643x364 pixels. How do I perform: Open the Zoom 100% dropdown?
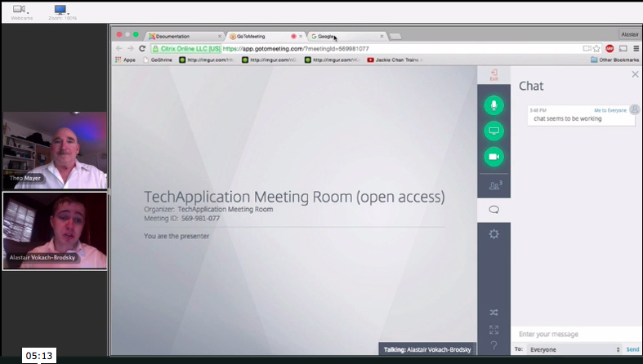pyautogui.click(x=61, y=11)
